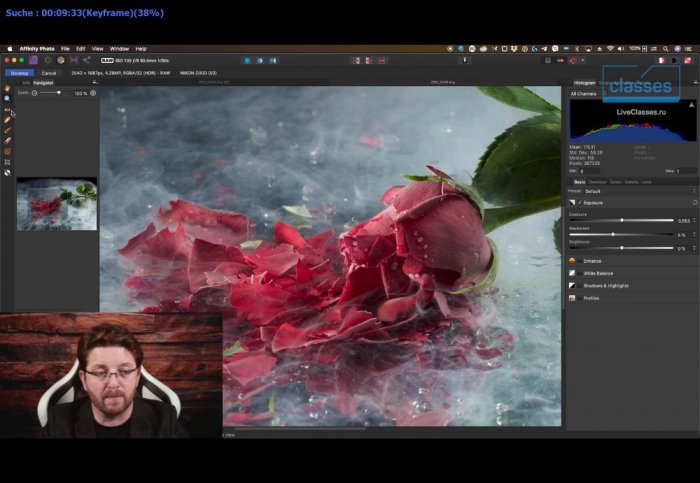This screenshot has width=700, height=483.
Task: Adjust the Brightness slider
Action: coord(623,247)
